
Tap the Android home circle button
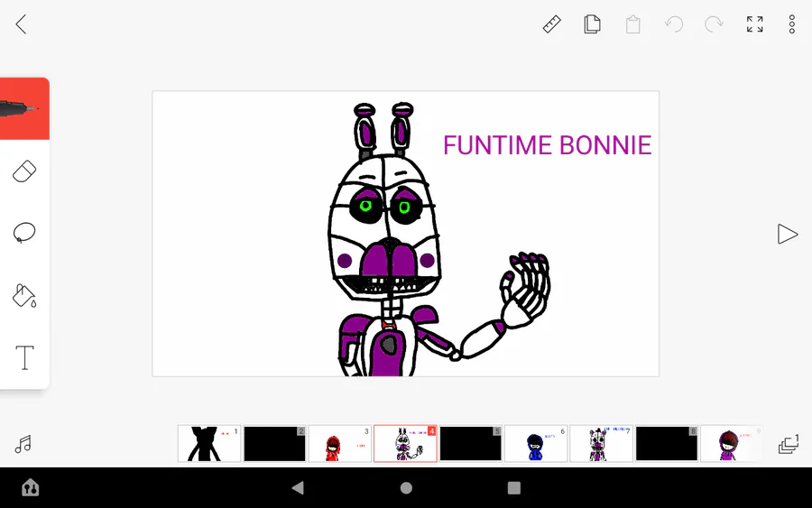[x=406, y=487]
